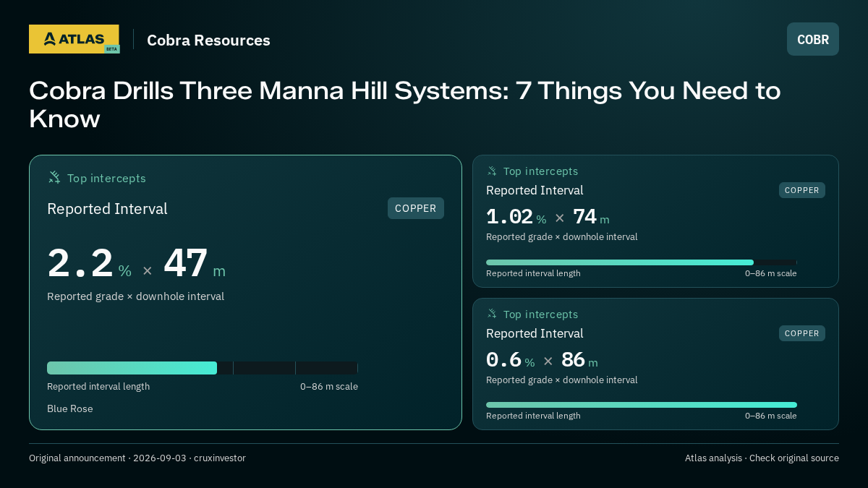
Task: Click 'Reported Interval' heading in the 2.2% card
Action: (x=107, y=209)
